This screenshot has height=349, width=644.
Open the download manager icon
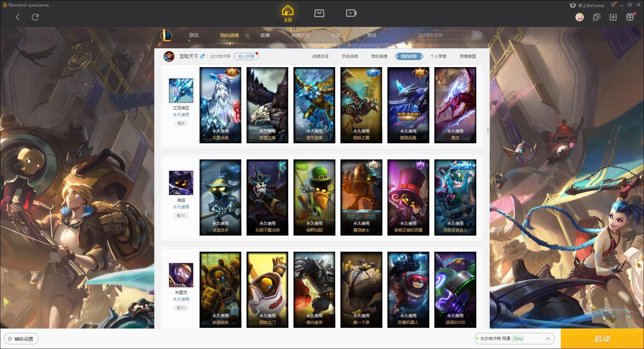tap(613, 17)
